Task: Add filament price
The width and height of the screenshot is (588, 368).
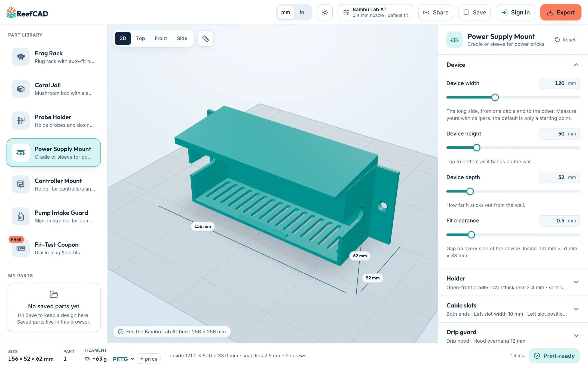Action: [149, 359]
